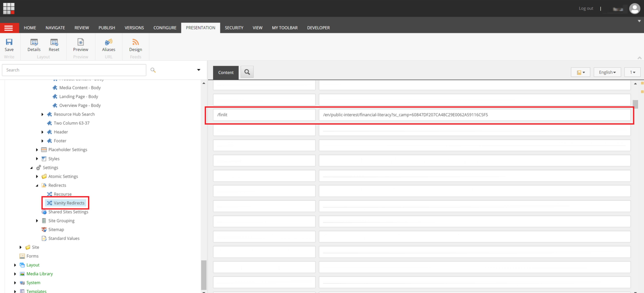
Task: Save the current item
Action: (9, 46)
